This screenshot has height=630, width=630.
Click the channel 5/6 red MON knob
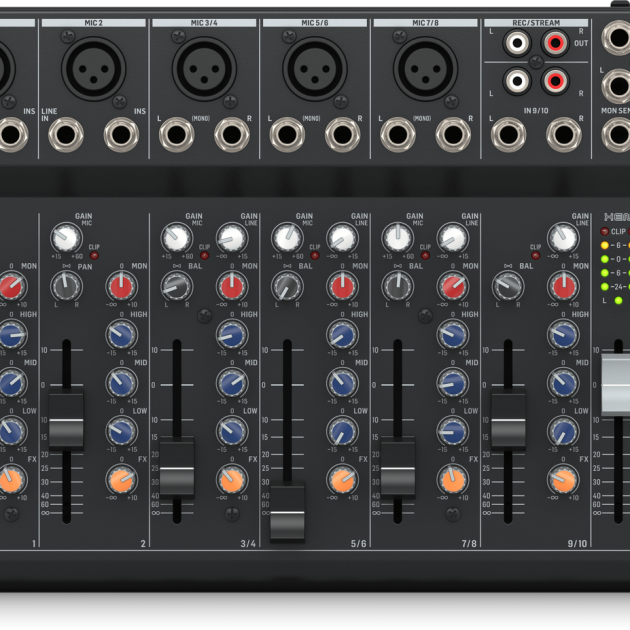(342, 286)
